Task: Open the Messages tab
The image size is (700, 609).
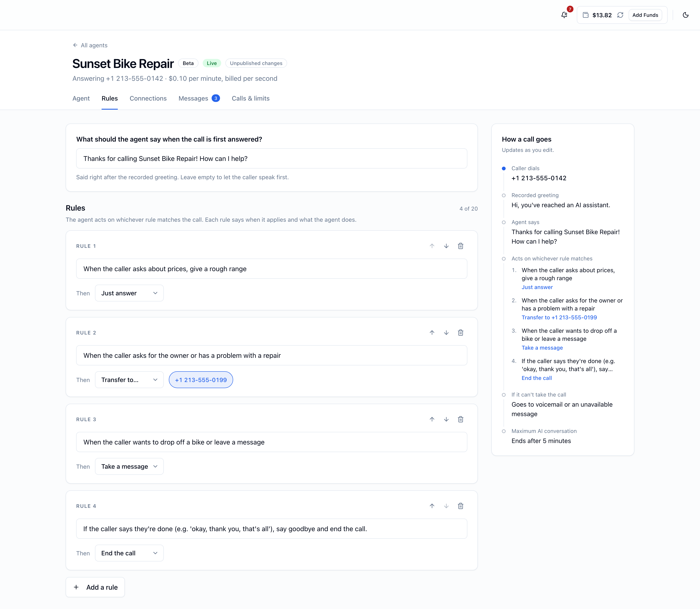Action: pos(199,98)
